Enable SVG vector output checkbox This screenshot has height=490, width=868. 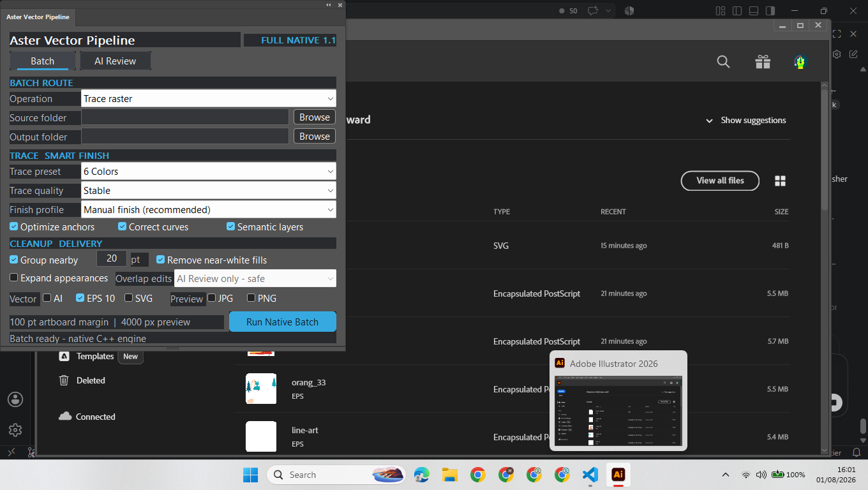point(129,297)
